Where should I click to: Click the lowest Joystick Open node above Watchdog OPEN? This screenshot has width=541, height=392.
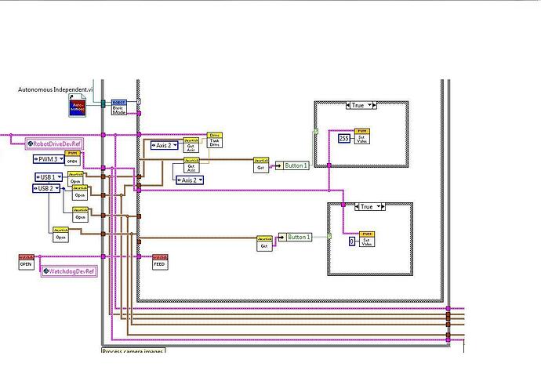60,234
